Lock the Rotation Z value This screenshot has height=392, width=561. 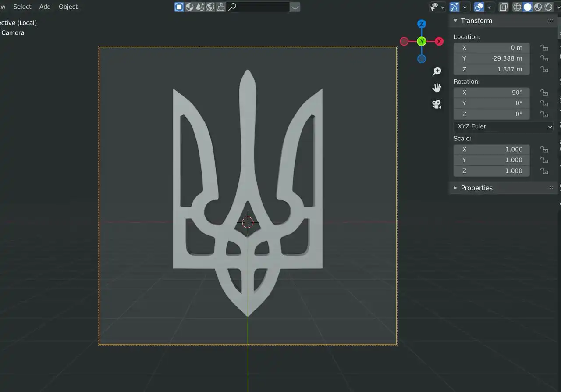[544, 114]
